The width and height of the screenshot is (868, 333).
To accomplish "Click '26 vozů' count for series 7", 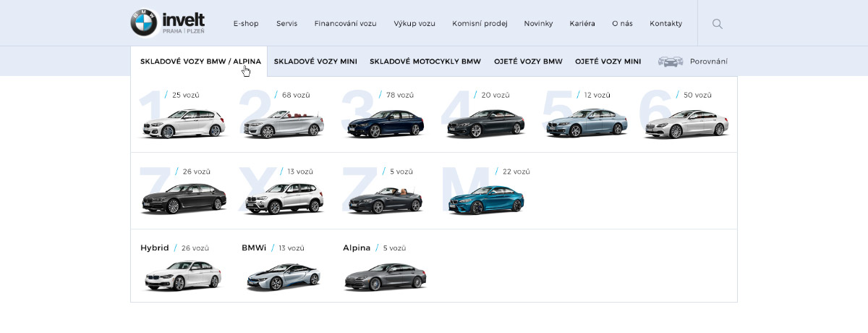I will point(197,172).
